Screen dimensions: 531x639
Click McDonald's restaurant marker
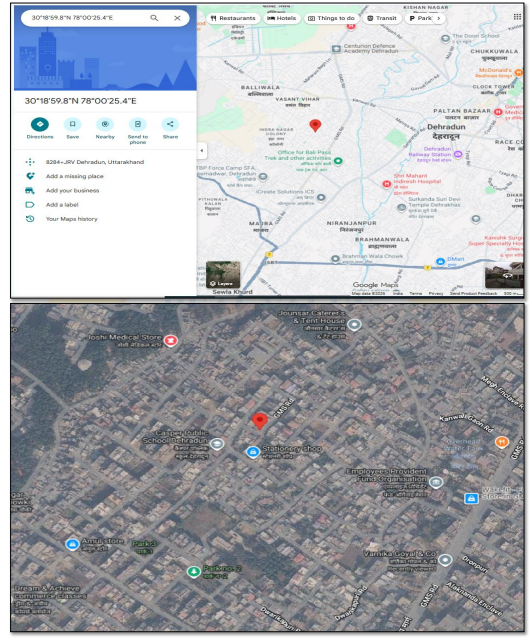518,73
